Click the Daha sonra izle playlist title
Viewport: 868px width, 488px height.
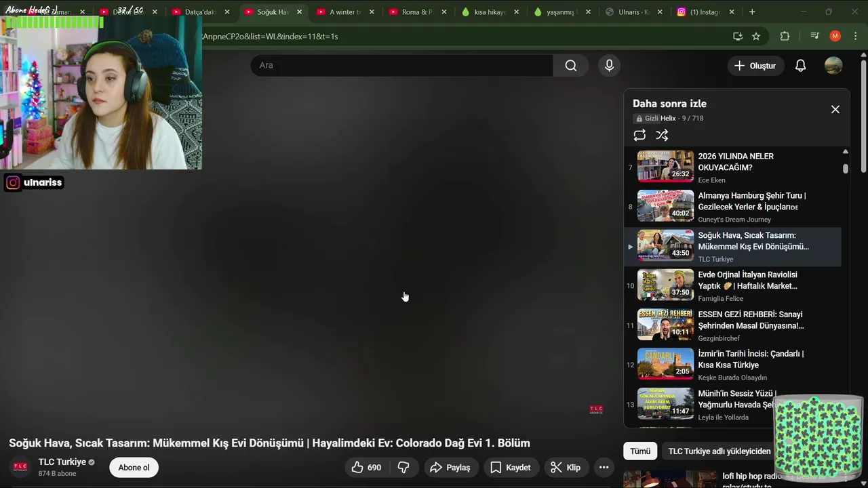[669, 104]
